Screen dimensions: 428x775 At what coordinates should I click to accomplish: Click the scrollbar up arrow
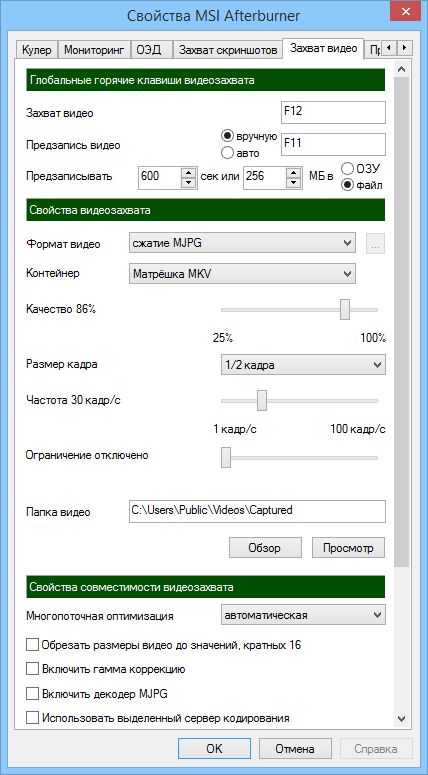402,69
